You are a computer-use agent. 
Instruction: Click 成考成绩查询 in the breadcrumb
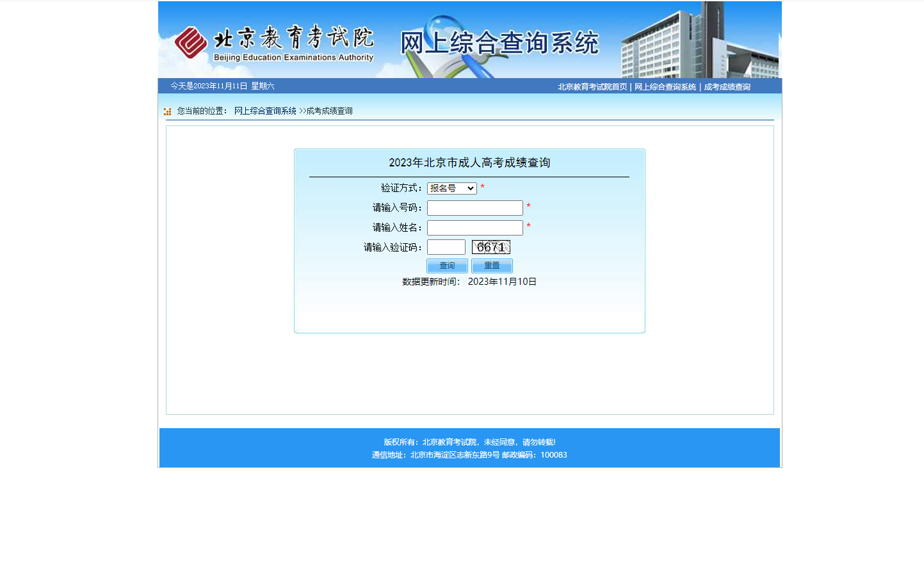(329, 111)
